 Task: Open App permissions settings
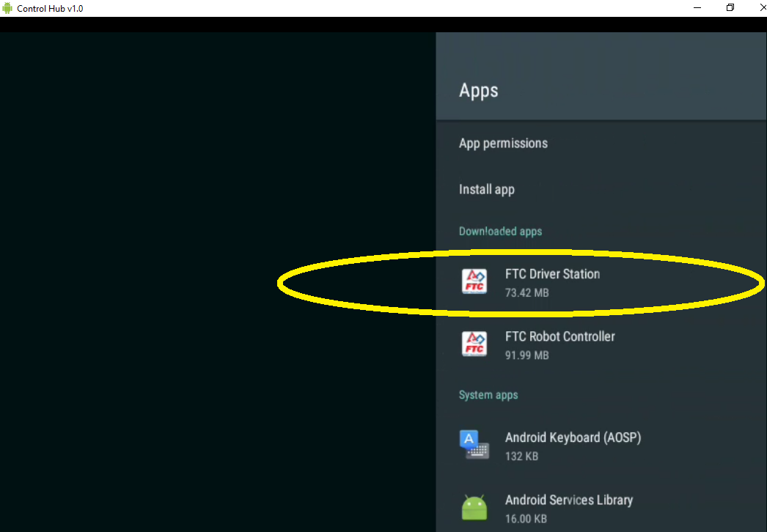click(x=601, y=144)
